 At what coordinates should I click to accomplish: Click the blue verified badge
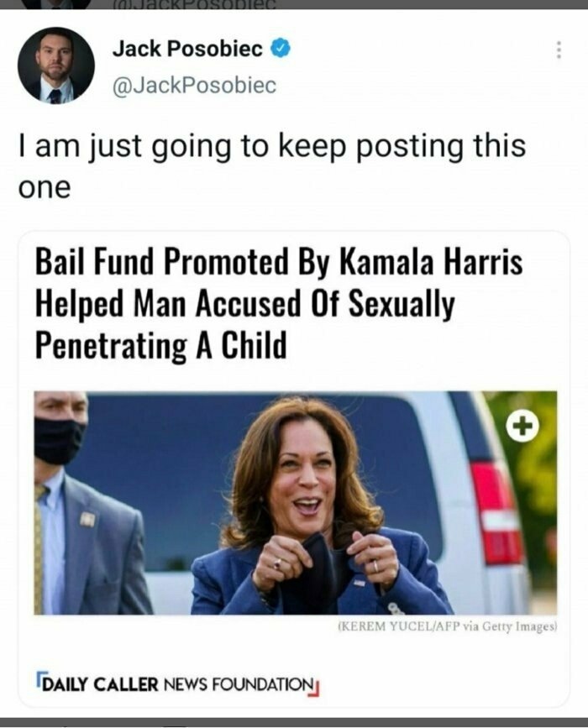click(281, 50)
